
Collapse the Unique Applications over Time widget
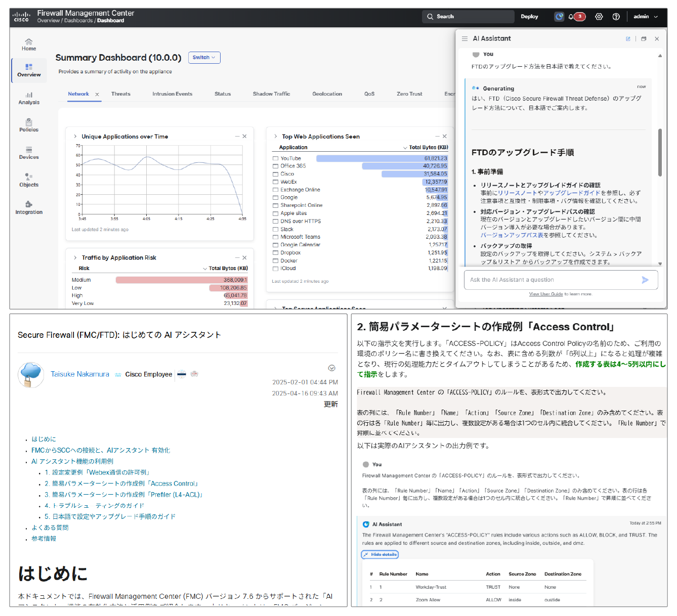(237, 137)
